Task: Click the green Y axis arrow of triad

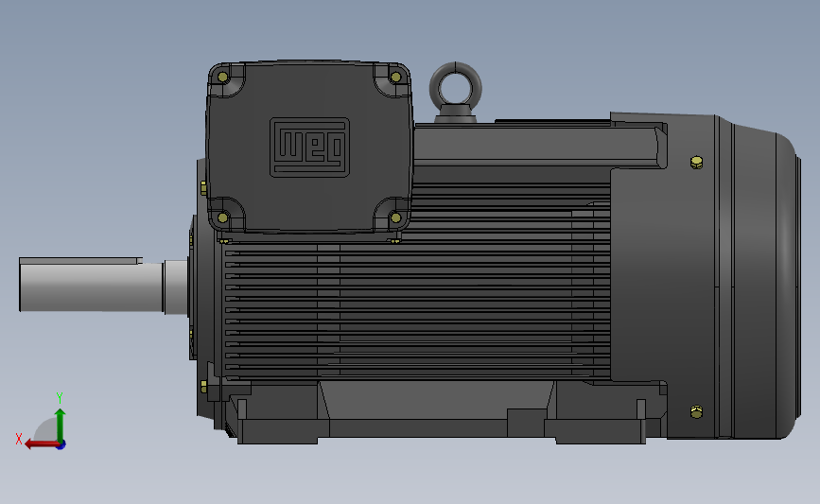Action: [61, 425]
